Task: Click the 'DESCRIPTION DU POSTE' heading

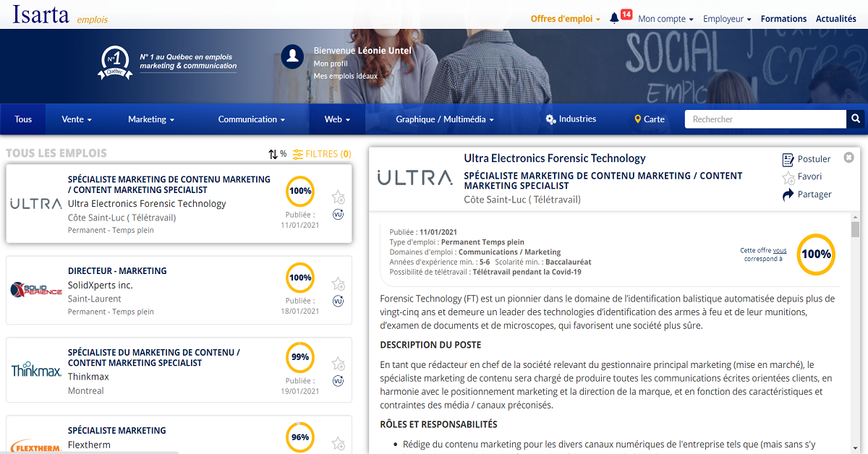Action: click(x=430, y=345)
